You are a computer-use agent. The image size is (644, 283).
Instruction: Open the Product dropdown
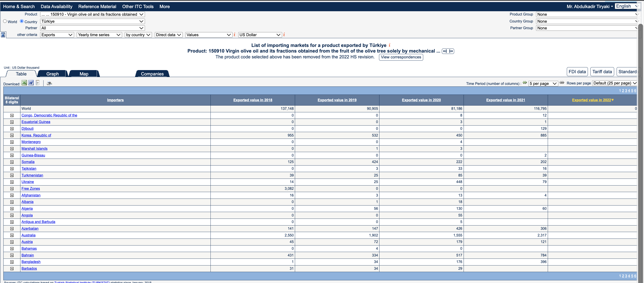tap(92, 15)
